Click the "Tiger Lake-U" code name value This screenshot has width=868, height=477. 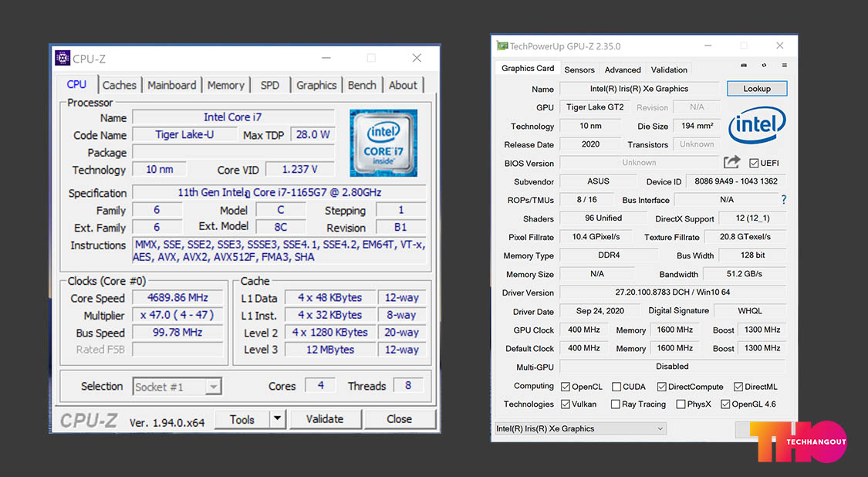(184, 134)
